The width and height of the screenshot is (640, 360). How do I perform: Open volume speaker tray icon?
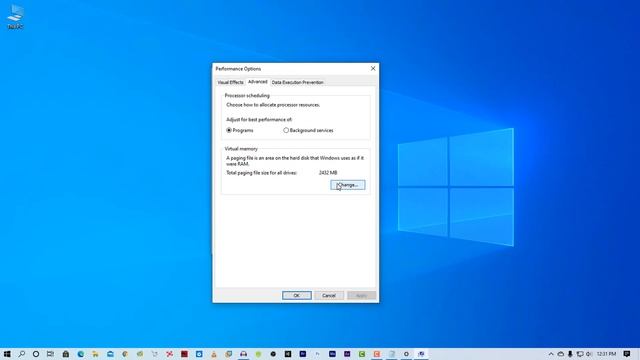(x=589, y=354)
